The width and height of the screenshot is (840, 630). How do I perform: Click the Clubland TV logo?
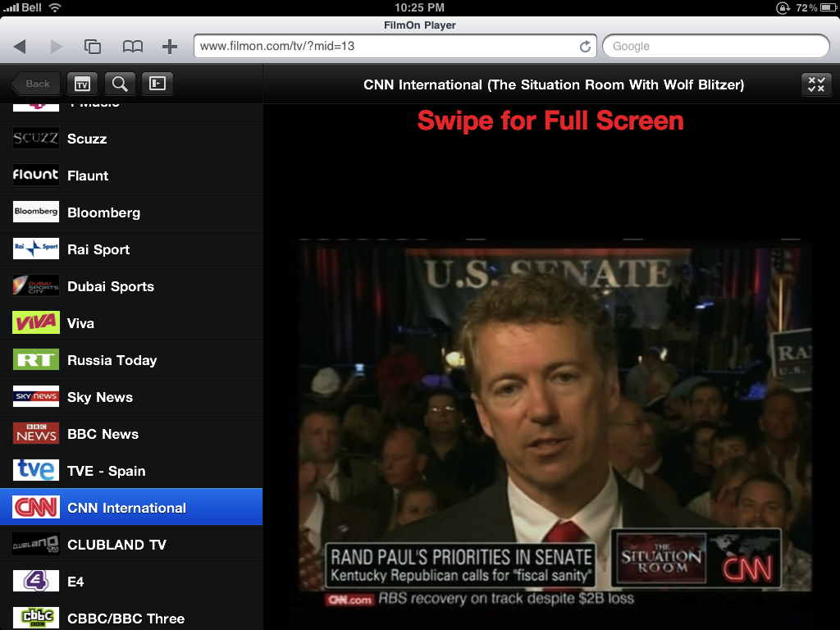[x=36, y=545]
